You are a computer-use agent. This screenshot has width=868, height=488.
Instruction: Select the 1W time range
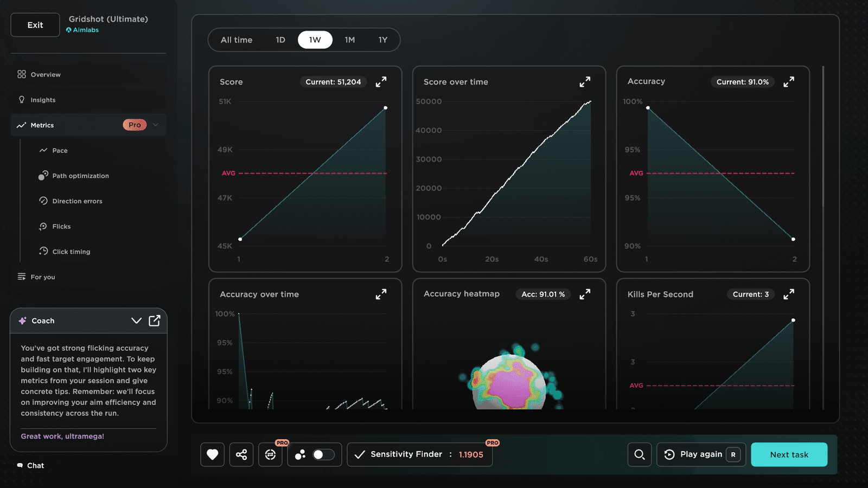coord(315,40)
